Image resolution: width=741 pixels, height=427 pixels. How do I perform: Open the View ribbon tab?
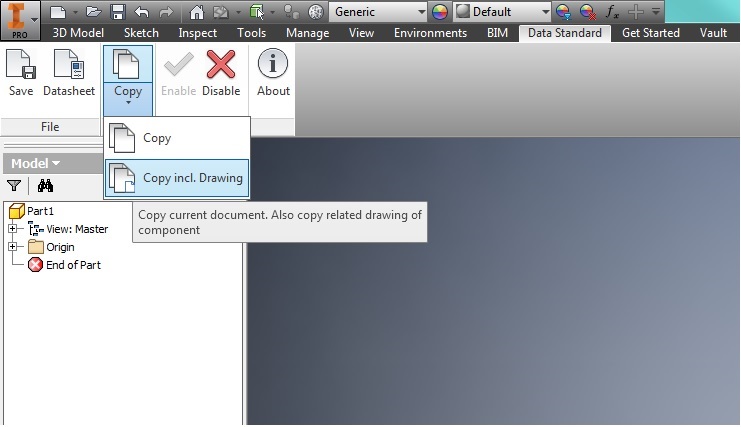point(362,33)
